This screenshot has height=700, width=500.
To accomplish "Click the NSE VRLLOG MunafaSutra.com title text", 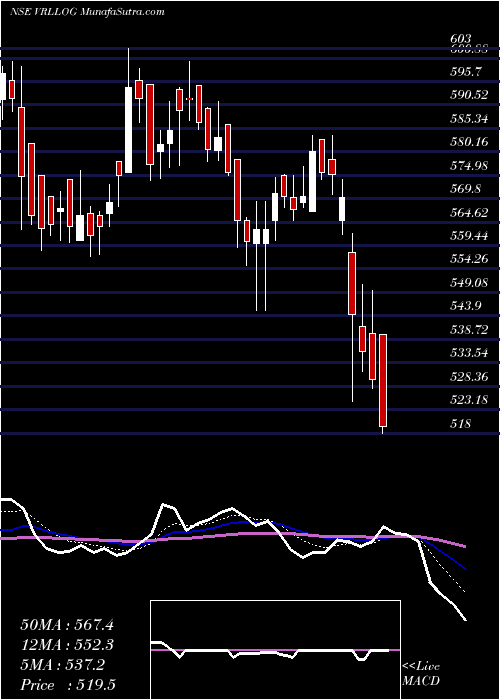I will click(x=87, y=12).
